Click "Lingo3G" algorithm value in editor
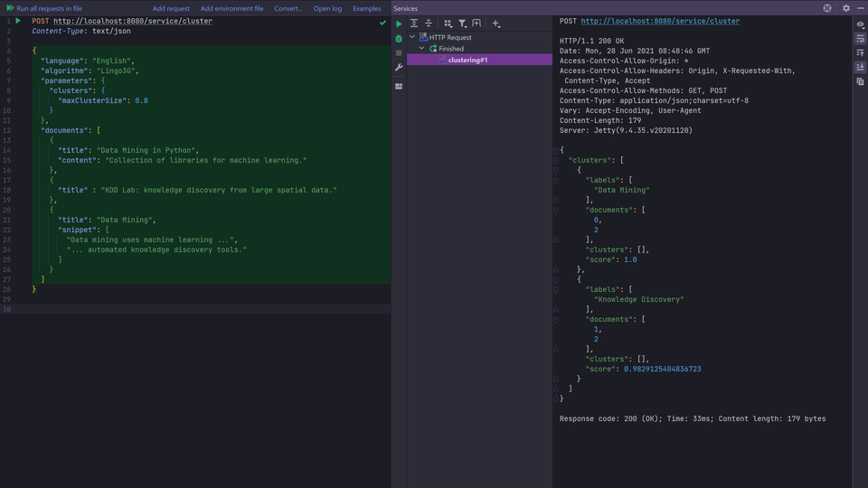868x488 pixels. pos(116,70)
